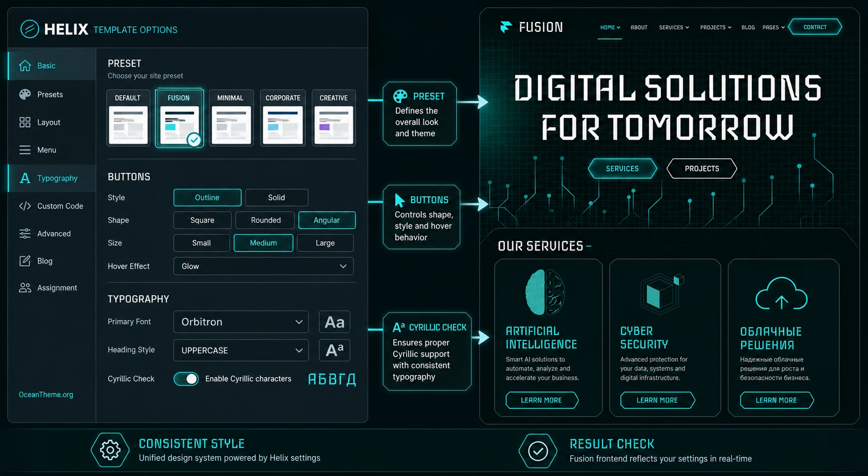Click the cursor icon in Buttons callout
The width and height of the screenshot is (868, 476).
pos(399,200)
